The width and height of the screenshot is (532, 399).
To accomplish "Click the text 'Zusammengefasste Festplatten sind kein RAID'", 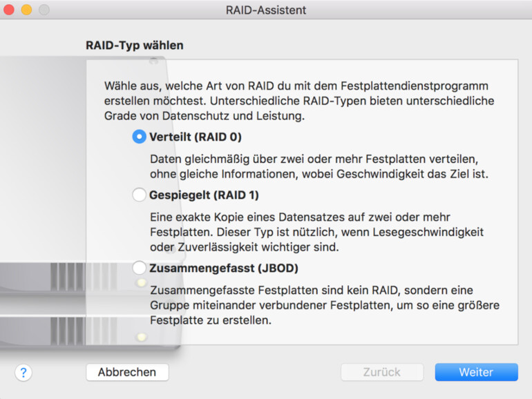I will (x=274, y=290).
